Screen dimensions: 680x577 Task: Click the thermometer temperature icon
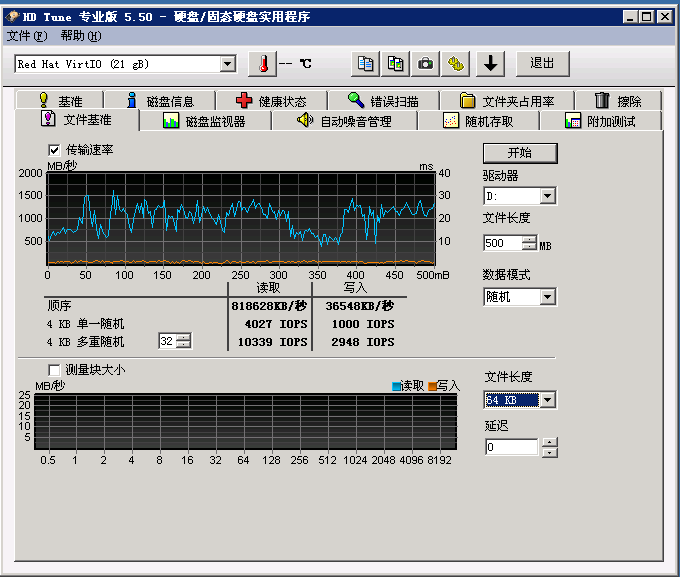[x=263, y=63]
